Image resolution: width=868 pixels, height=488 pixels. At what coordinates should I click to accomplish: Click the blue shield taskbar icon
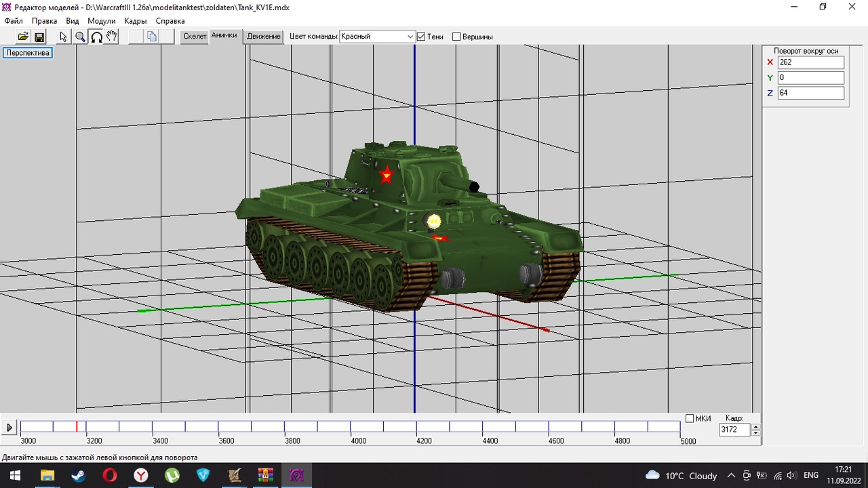(x=203, y=475)
